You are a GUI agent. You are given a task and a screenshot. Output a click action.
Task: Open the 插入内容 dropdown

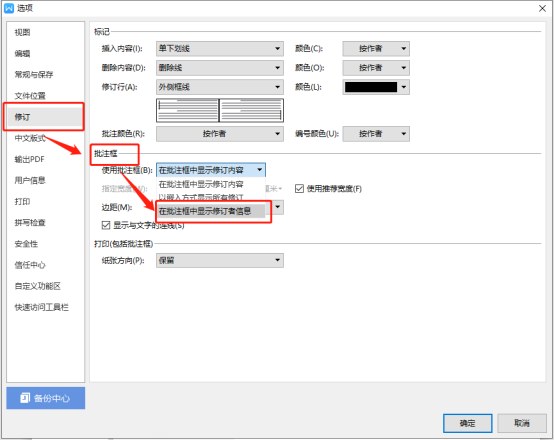(x=220, y=48)
